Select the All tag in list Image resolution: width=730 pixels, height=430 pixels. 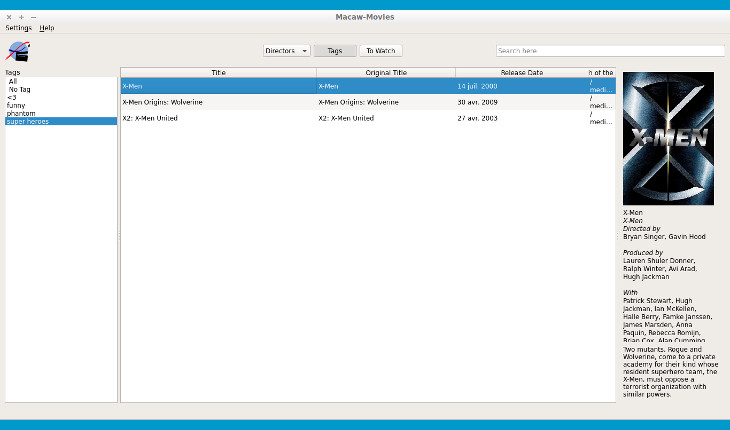click(61, 81)
